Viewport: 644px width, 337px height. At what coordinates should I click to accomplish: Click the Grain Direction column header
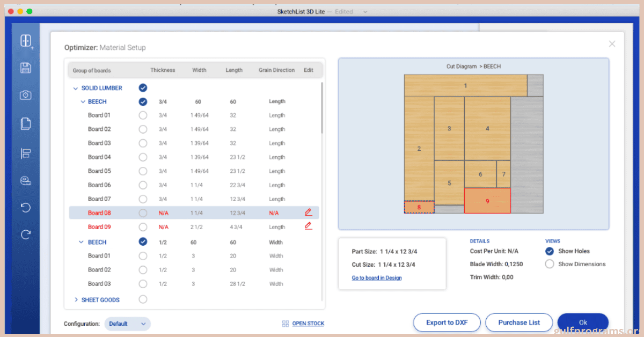pos(276,70)
